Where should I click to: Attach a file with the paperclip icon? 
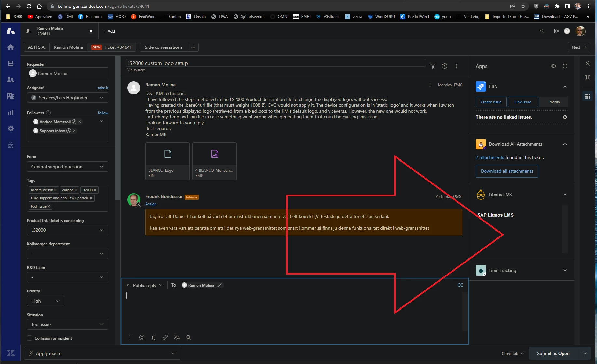tap(154, 337)
